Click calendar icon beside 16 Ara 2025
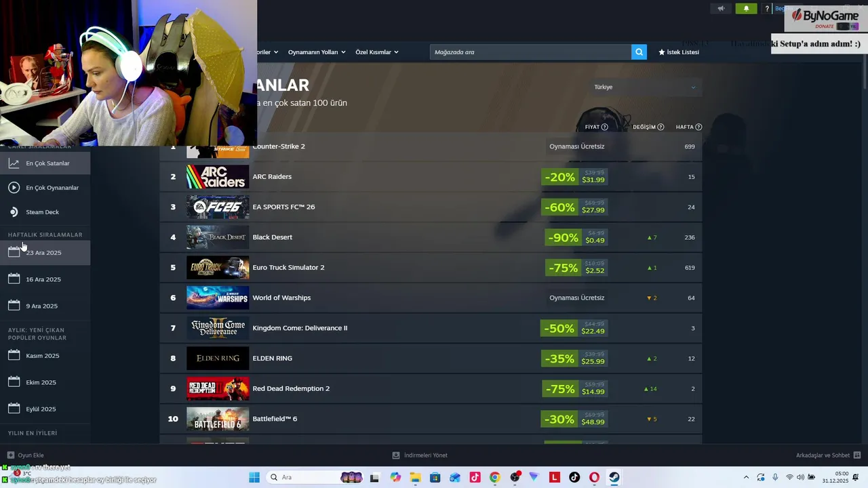The height and width of the screenshot is (488, 868). click(14, 279)
